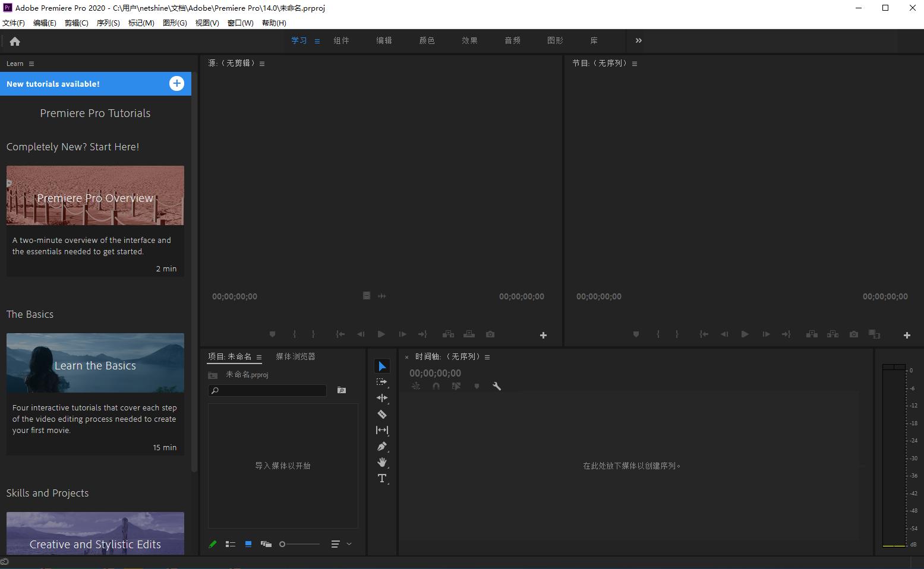This screenshot has width=924, height=569.
Task: Switch project panel to list view
Action: [x=231, y=544]
